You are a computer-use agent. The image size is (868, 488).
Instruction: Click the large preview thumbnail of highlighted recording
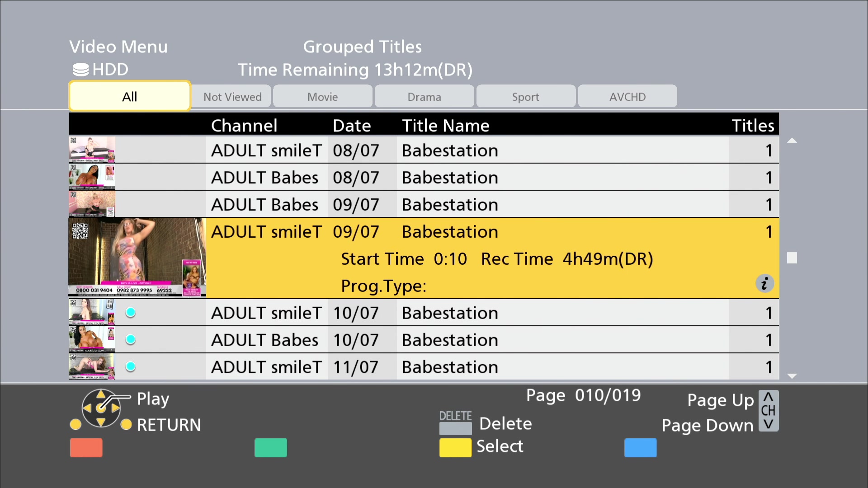[137, 258]
